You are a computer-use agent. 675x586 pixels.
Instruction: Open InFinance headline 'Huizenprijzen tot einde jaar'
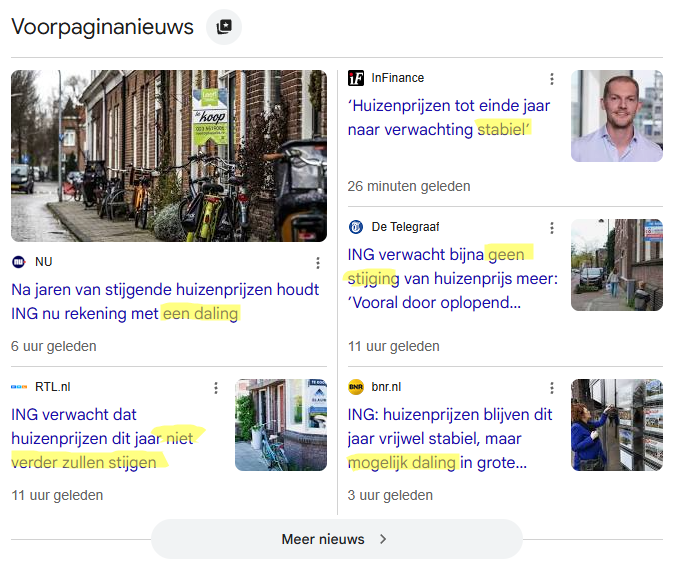(449, 117)
